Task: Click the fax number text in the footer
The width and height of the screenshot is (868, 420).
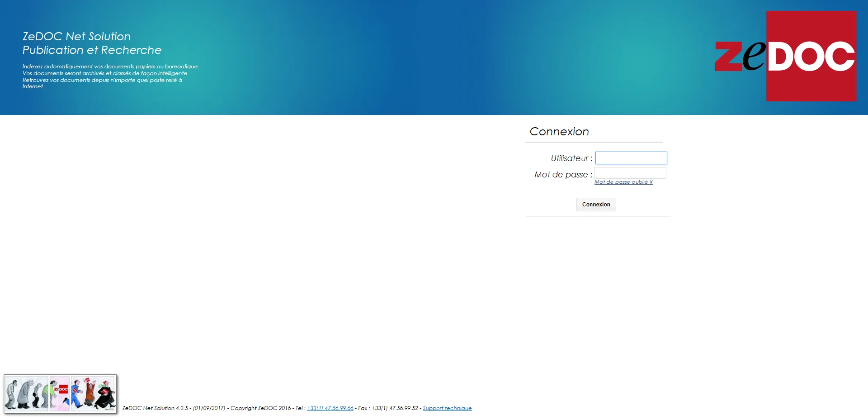Action: [x=395, y=408]
